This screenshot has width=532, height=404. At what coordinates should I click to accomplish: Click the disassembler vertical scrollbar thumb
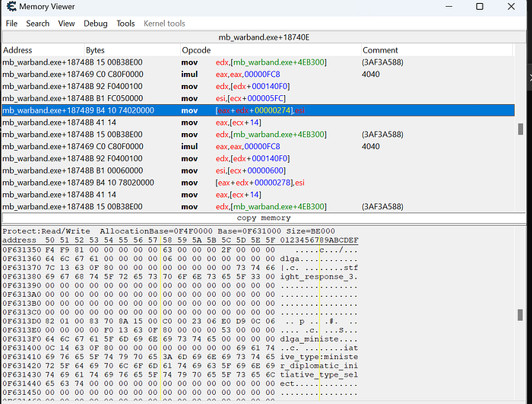521,129
